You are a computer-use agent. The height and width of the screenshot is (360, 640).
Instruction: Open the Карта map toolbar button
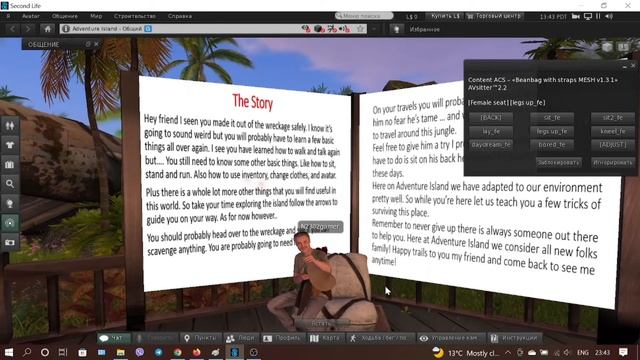pos(325,338)
